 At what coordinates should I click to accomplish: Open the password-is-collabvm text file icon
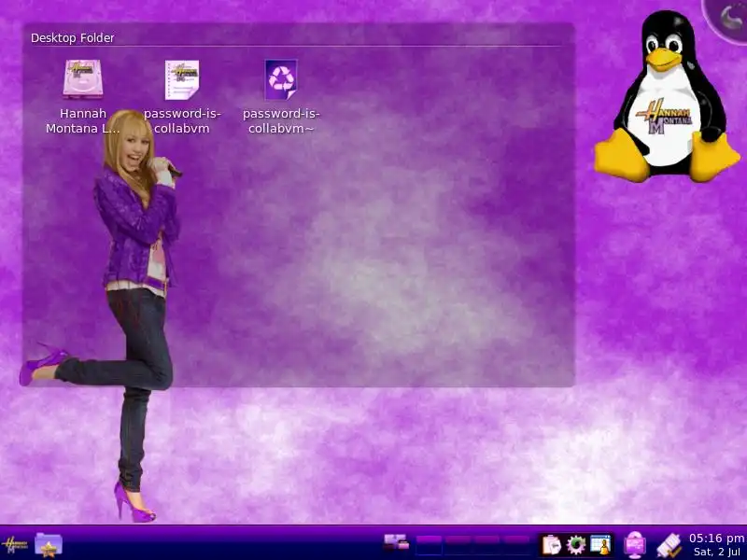click(182, 79)
